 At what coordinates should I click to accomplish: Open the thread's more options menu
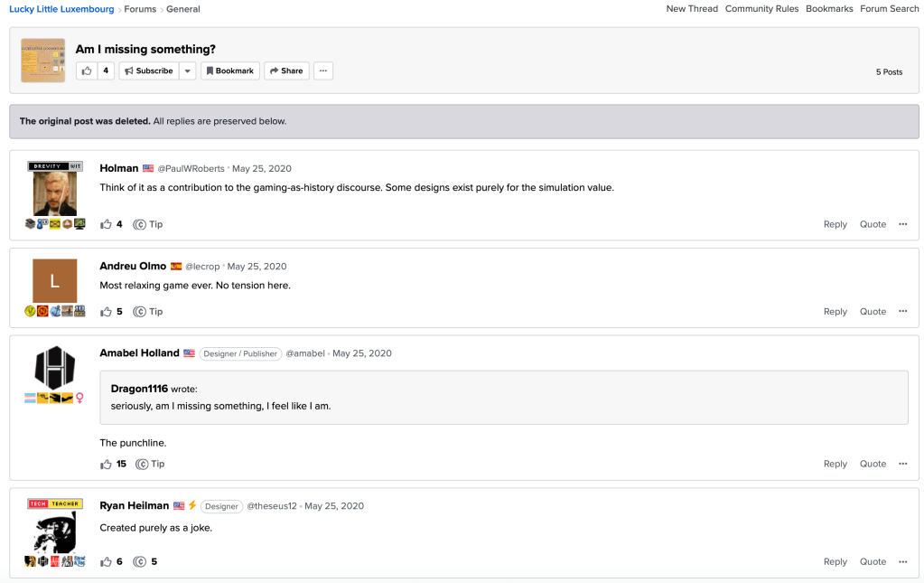323,71
